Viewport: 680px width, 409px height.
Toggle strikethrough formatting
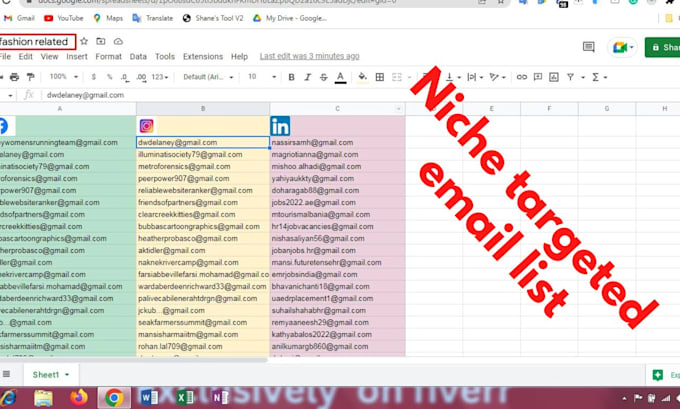pos(324,77)
